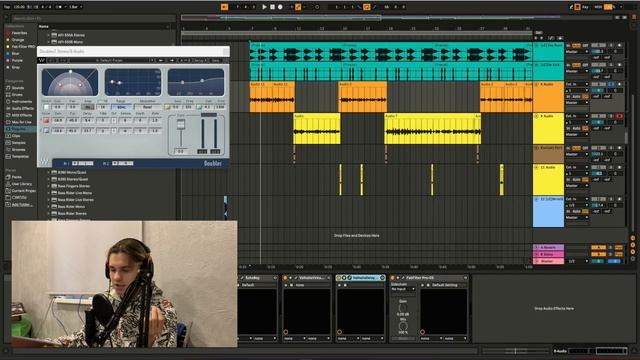640x360 pixels.
Task: Click the Doubler A to B copy button
Action: click(x=185, y=60)
